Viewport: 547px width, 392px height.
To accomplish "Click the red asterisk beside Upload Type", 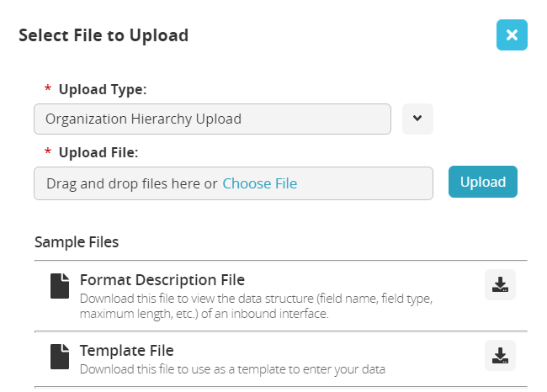I will [x=47, y=89].
